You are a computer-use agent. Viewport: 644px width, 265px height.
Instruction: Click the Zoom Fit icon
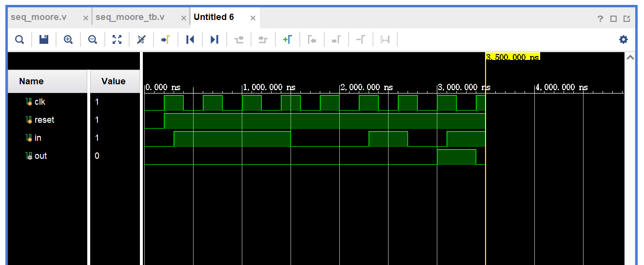117,39
